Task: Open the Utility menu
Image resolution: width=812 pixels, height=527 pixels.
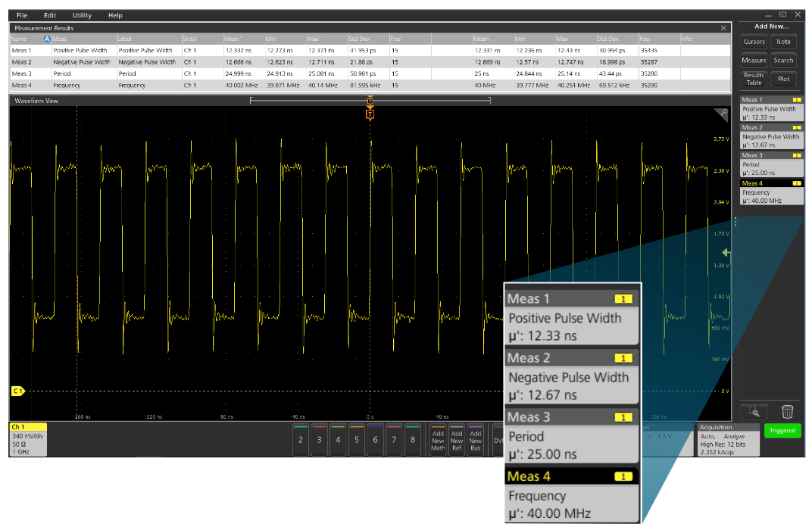Action: click(x=82, y=15)
